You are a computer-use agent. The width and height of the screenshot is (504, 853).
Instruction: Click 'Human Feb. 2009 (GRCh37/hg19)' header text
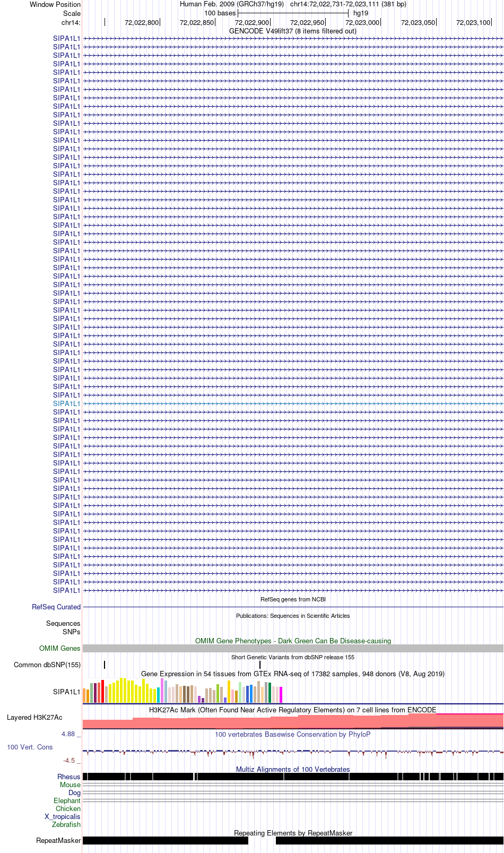tap(232, 4)
